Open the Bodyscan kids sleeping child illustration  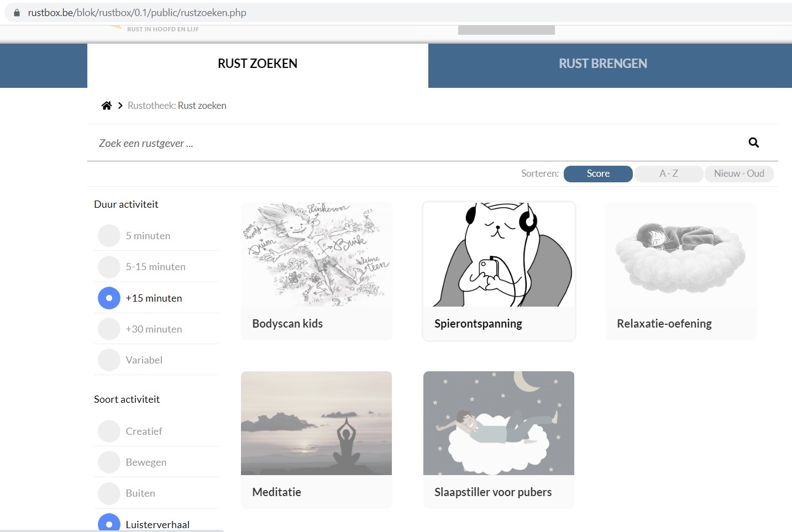[x=316, y=254]
